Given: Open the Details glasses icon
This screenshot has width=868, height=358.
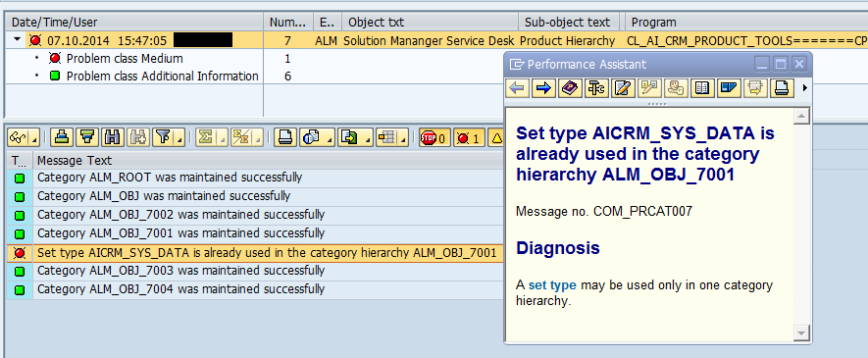Looking at the screenshot, I should [x=19, y=136].
